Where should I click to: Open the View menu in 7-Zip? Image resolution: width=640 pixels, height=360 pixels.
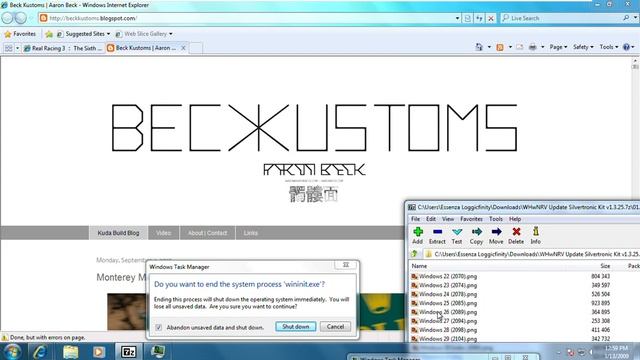point(448,219)
